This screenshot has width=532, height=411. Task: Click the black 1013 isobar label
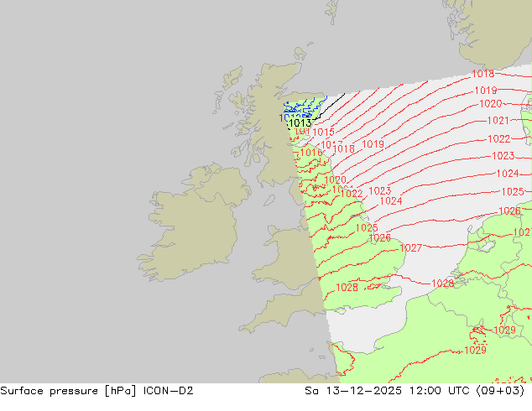click(x=300, y=122)
